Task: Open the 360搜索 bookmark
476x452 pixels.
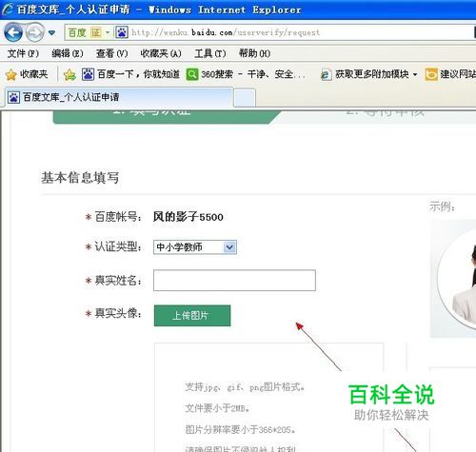Action: tap(246, 74)
